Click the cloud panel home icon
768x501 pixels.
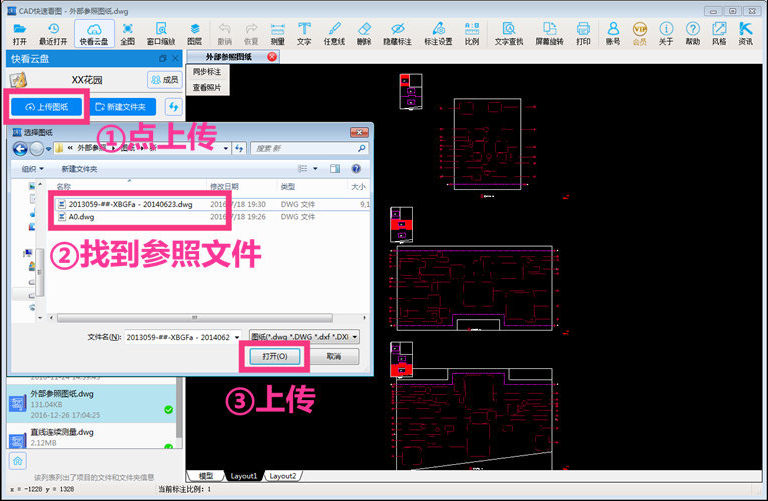(x=18, y=461)
